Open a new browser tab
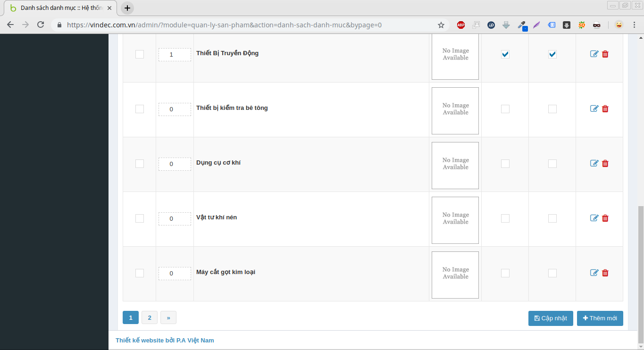The image size is (644, 350). click(x=127, y=8)
